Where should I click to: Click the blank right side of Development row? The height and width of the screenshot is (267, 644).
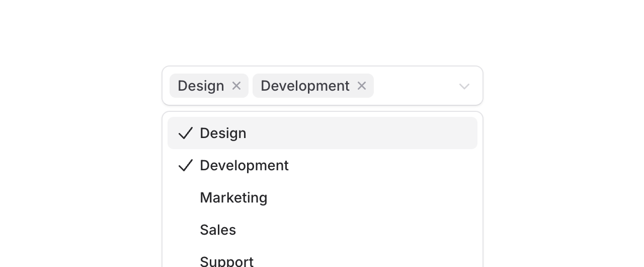[x=403, y=165]
